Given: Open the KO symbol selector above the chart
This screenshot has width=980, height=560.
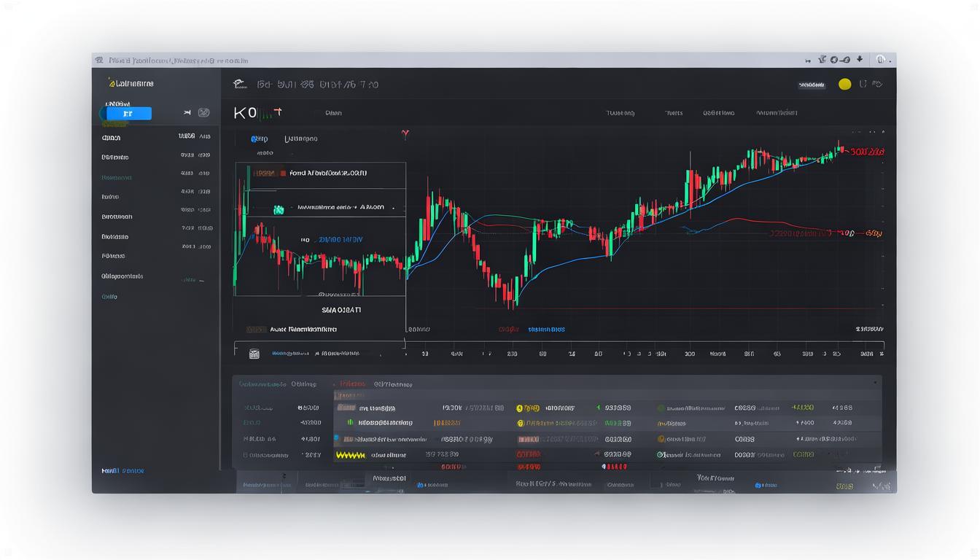Looking at the screenshot, I should click(245, 113).
